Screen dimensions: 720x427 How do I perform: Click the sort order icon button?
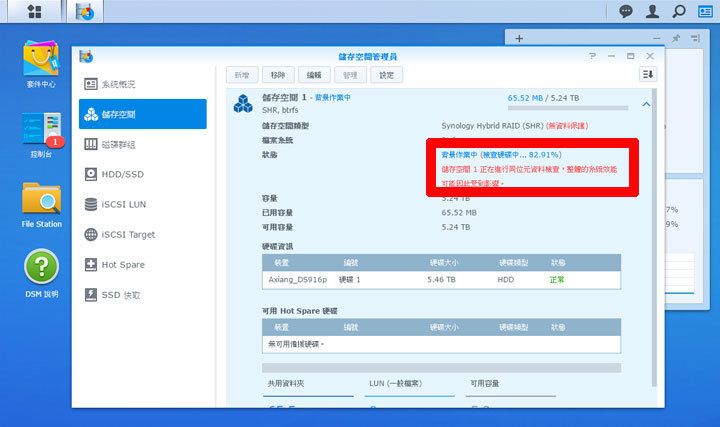[648, 74]
